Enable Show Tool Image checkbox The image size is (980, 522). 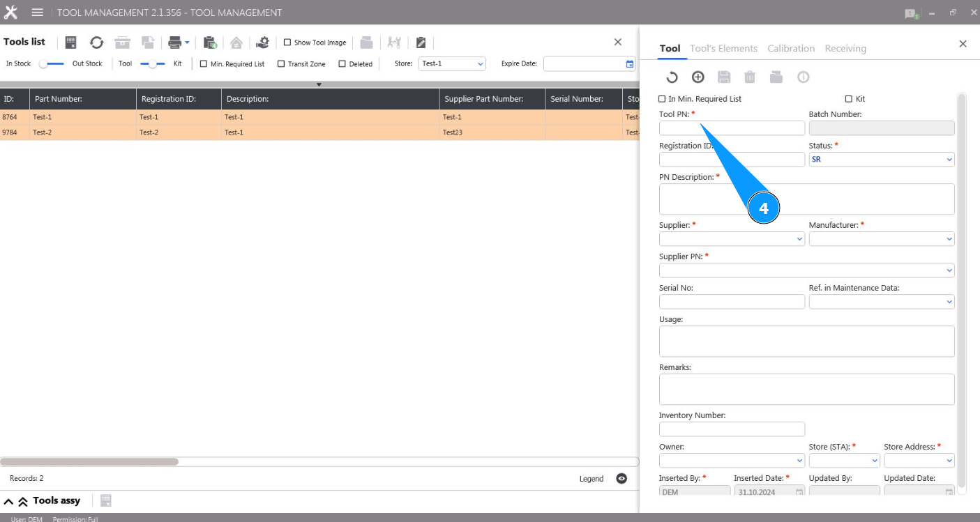pyautogui.click(x=287, y=43)
